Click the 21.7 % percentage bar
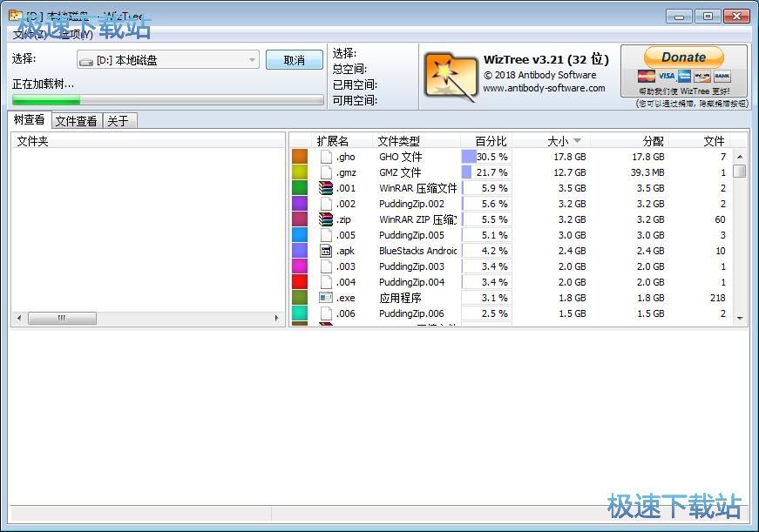Screen dimensions: 759x532 (x=486, y=172)
